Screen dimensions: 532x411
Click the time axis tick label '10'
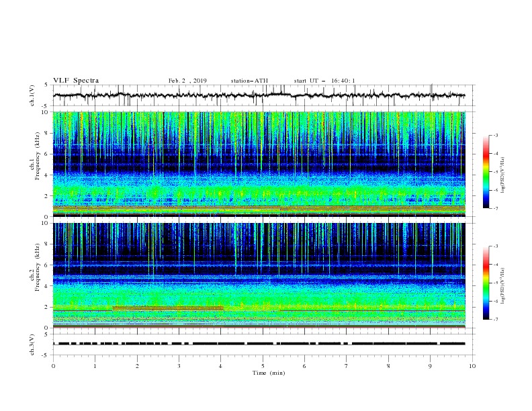(472, 366)
